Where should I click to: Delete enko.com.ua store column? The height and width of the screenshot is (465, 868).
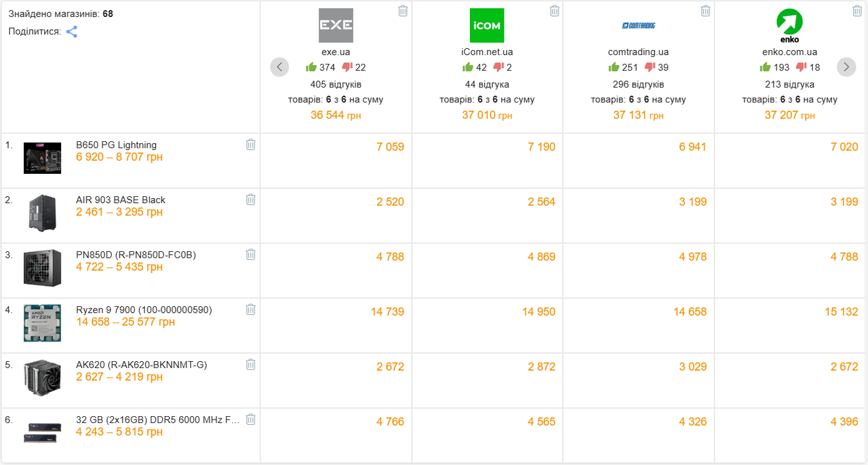pyautogui.click(x=856, y=10)
